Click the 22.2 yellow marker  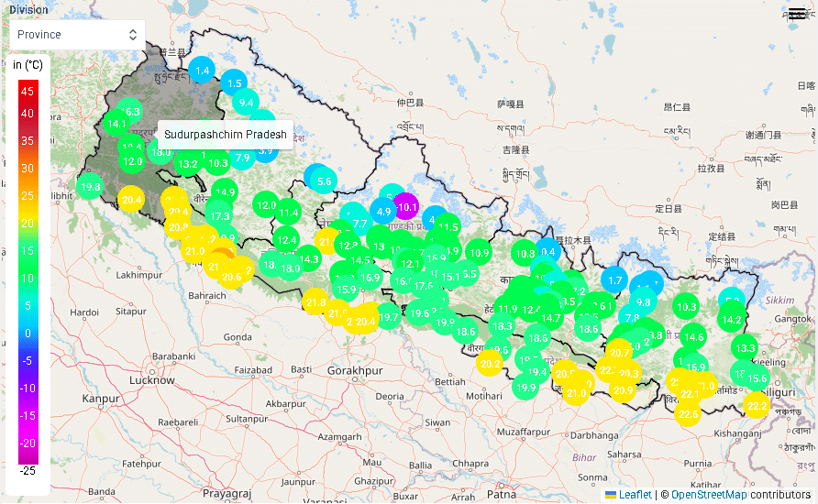click(x=757, y=406)
